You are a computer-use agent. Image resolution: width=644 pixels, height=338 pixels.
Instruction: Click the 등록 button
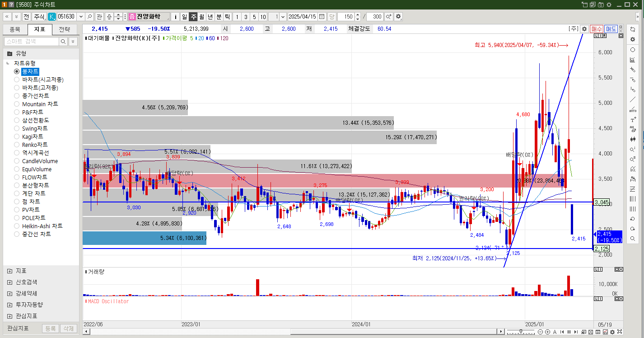(51, 329)
